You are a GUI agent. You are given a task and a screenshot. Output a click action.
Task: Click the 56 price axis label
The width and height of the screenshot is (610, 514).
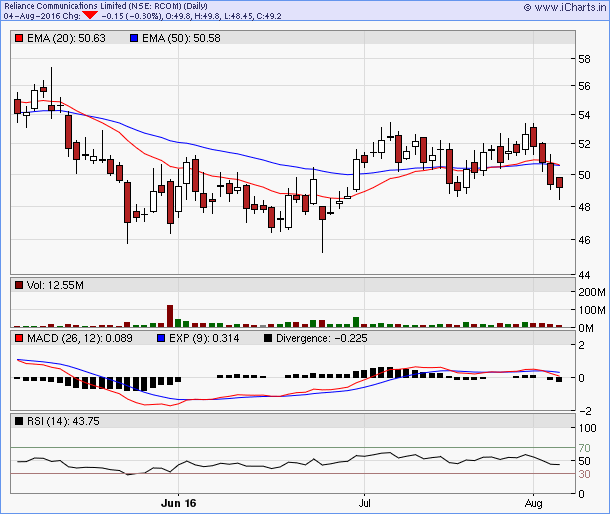pyautogui.click(x=584, y=86)
